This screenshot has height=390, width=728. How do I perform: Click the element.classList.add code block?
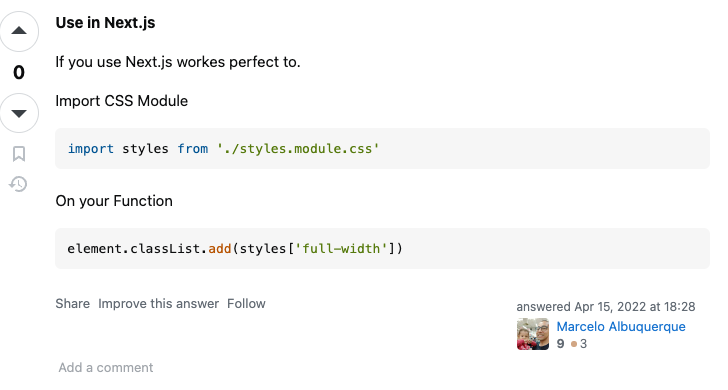(382, 248)
